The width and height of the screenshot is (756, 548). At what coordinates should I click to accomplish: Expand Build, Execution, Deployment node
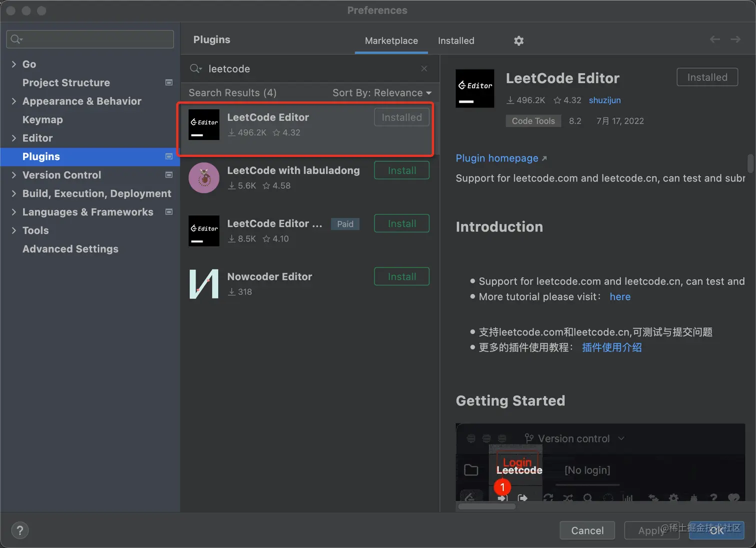[14, 193]
